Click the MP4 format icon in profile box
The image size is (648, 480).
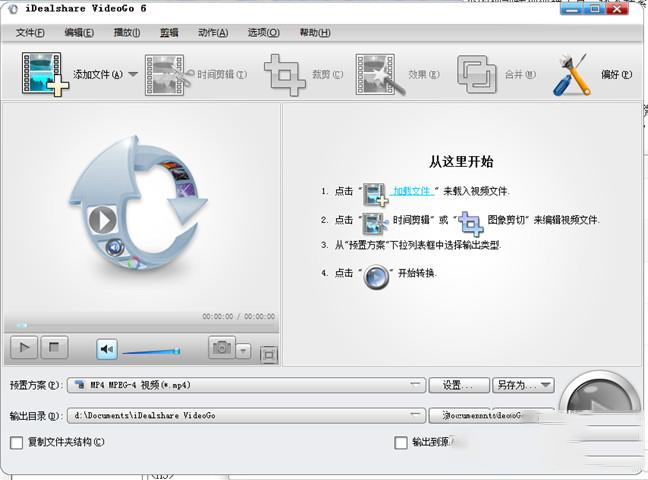pyautogui.click(x=80, y=385)
